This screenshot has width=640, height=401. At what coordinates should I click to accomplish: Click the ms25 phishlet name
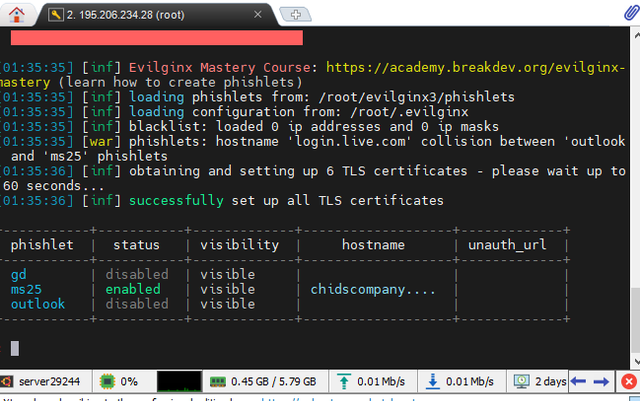(x=26, y=289)
